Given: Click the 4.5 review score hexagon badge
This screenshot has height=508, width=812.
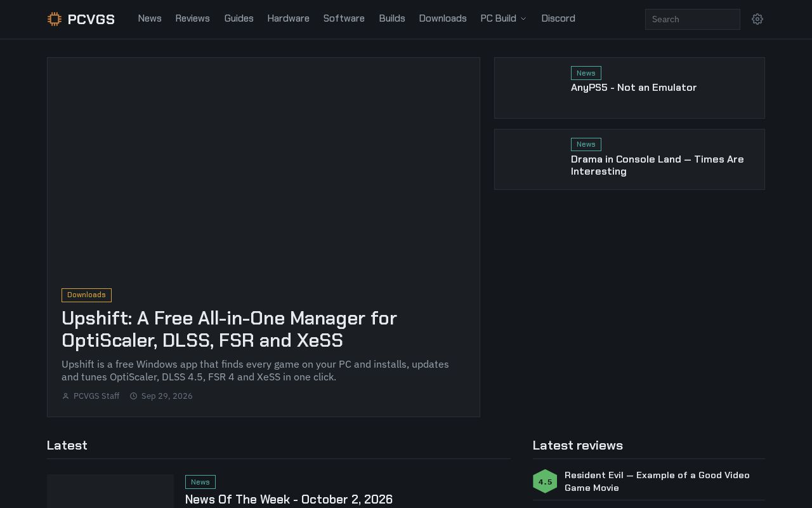Looking at the screenshot, I should pyautogui.click(x=545, y=481).
